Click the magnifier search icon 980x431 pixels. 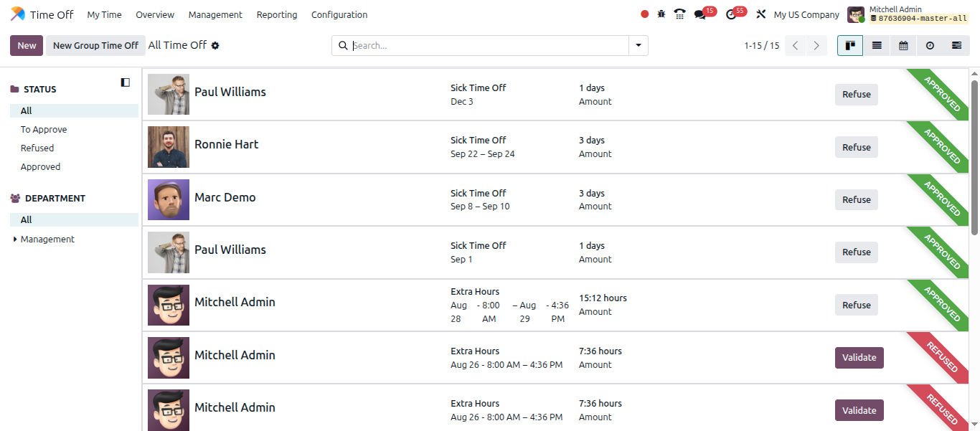[x=343, y=45]
